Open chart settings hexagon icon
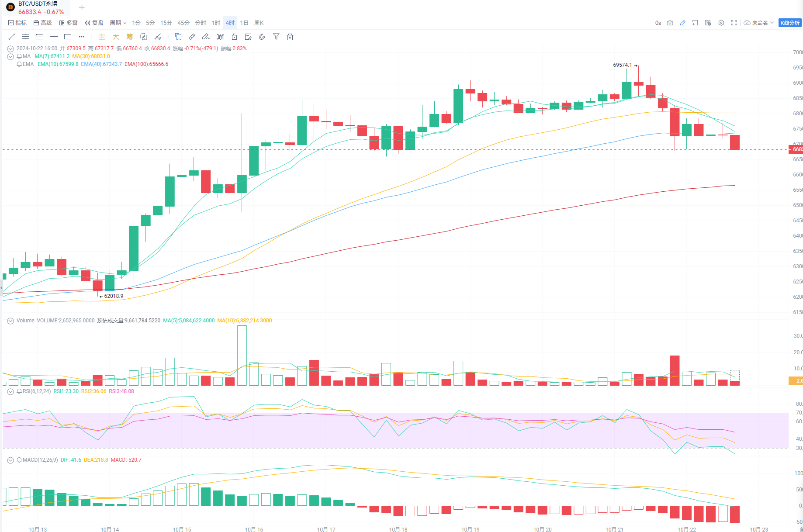 tap(721, 23)
